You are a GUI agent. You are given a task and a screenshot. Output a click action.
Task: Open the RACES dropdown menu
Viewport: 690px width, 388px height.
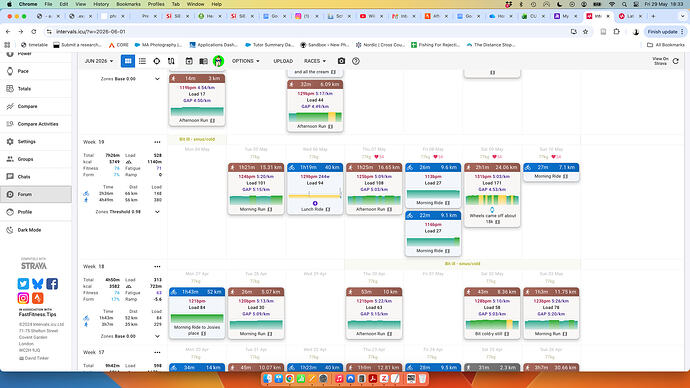315,61
